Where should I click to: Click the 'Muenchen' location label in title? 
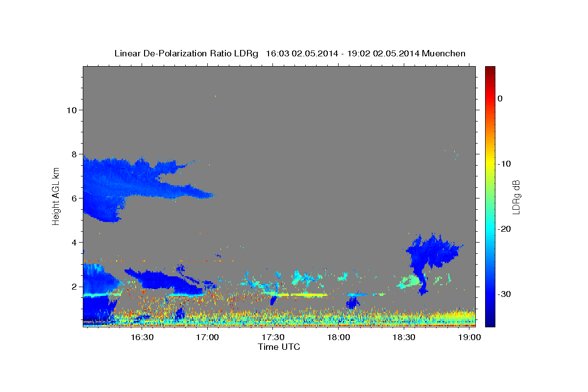[x=443, y=53]
